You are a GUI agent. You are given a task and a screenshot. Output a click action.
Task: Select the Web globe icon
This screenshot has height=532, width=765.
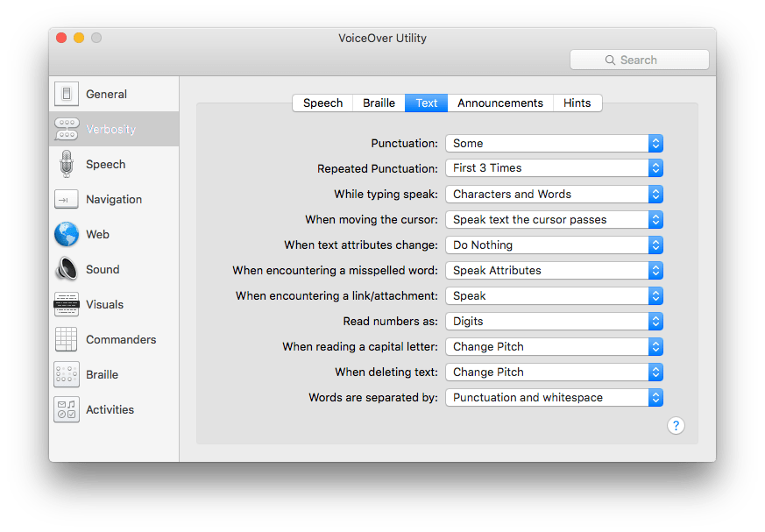click(x=67, y=234)
